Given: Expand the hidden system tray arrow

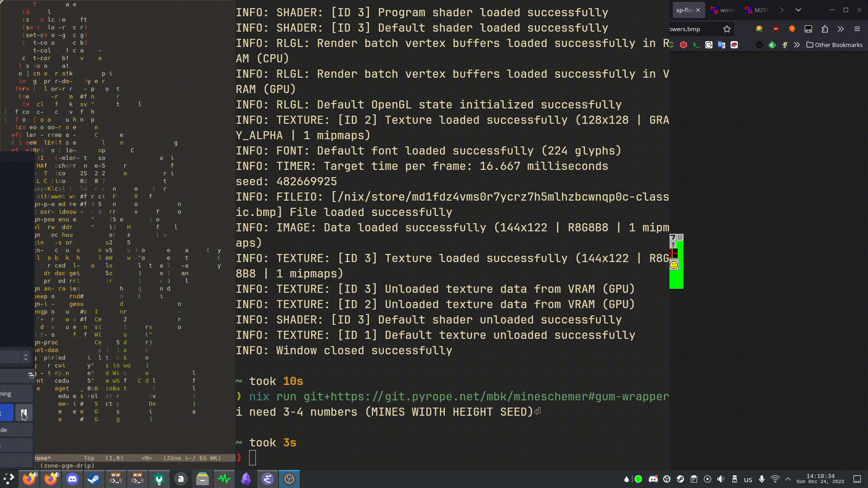Looking at the screenshot, I should [x=788, y=479].
